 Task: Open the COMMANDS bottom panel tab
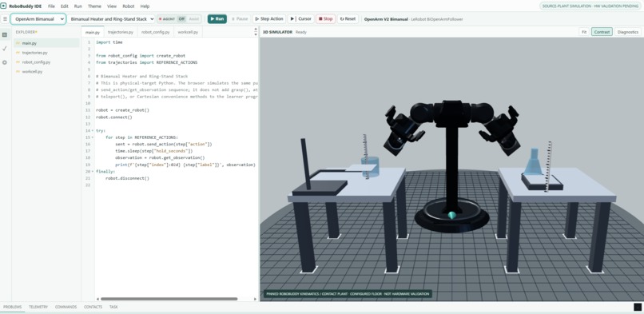click(x=66, y=307)
